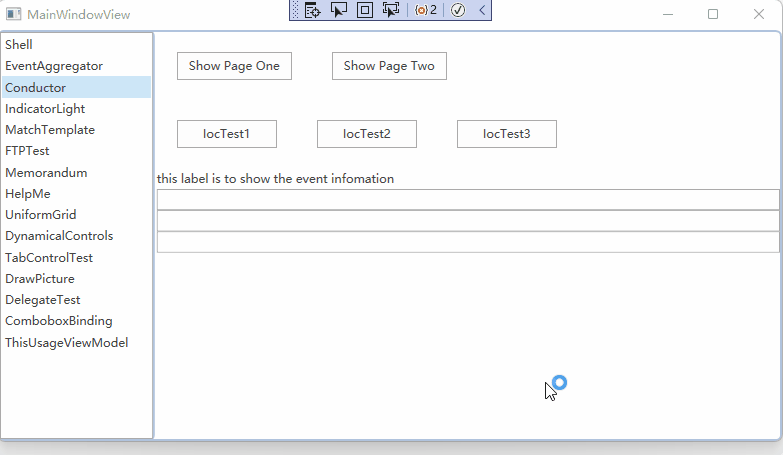Image resolution: width=783 pixels, height=455 pixels.
Task: Activate the Select Element debug tool
Action: (x=339, y=10)
